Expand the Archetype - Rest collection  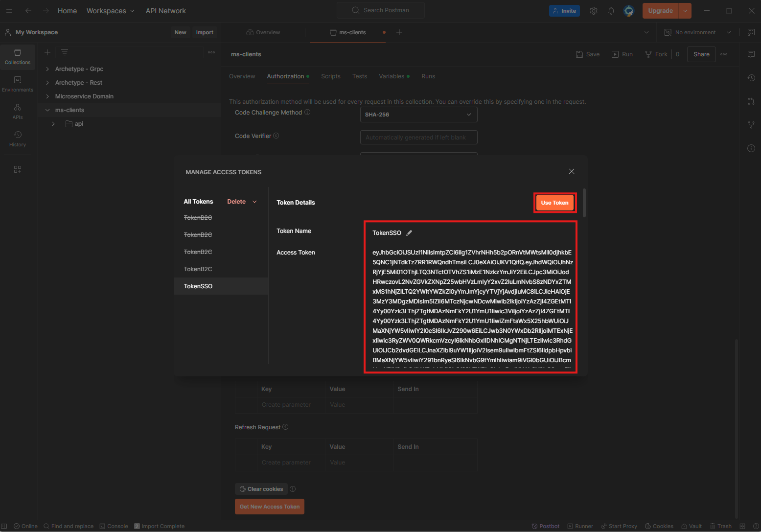click(47, 83)
